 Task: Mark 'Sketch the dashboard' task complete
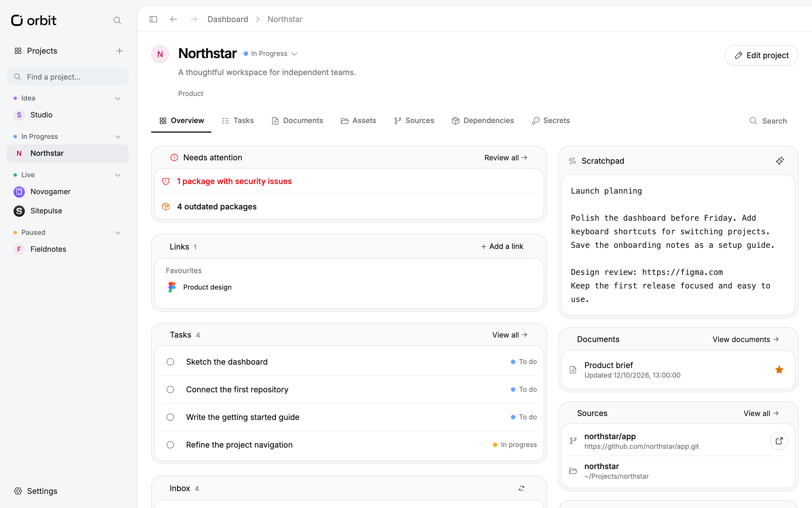171,362
